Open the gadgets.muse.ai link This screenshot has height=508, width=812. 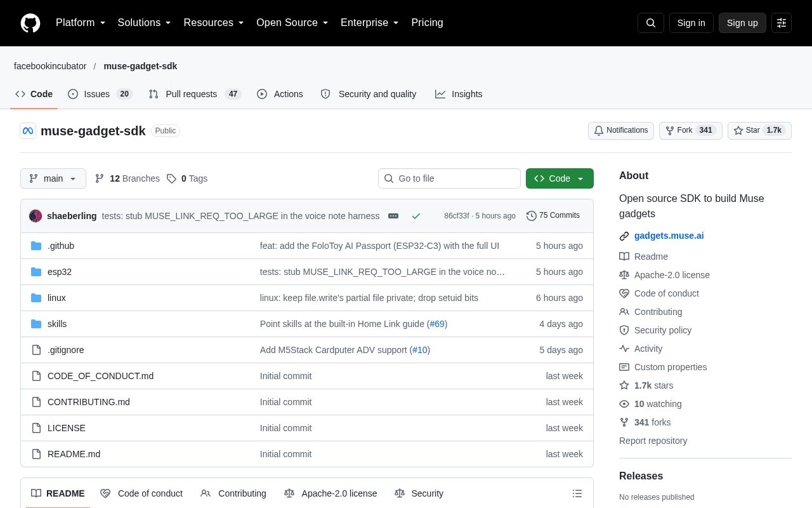(669, 236)
